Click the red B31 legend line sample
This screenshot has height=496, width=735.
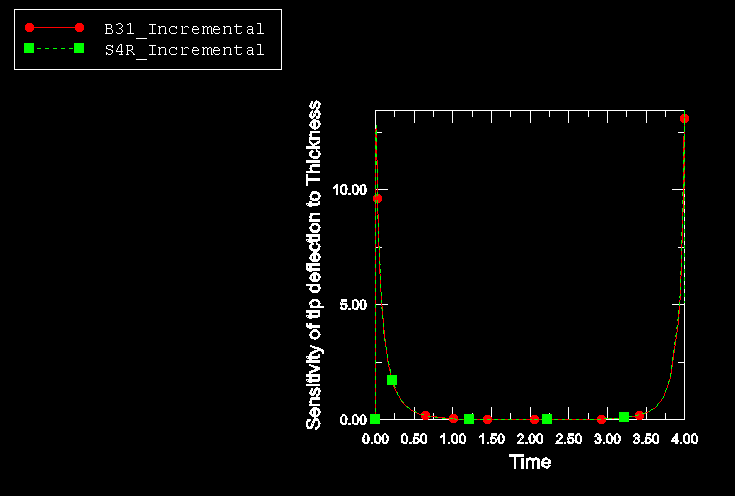point(54,28)
